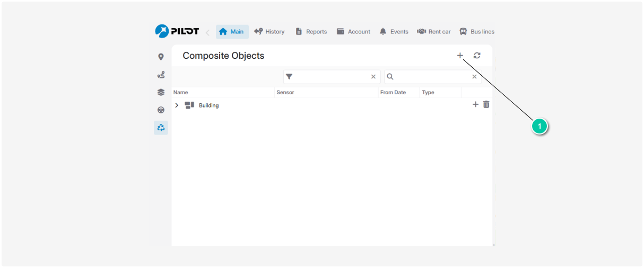Screen dimensions: 644x268
Task: Open the Events tab
Action: [x=394, y=32]
